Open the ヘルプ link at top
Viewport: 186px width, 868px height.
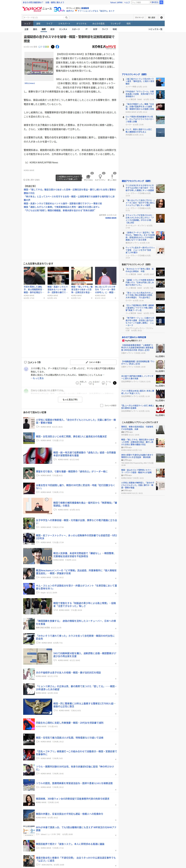pyautogui.click(x=127, y=2)
